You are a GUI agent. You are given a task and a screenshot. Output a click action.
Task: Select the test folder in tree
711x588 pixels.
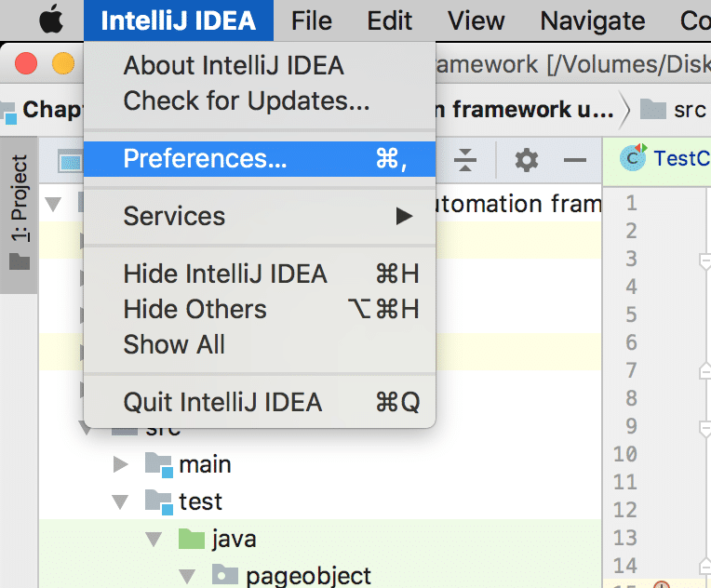[200, 501]
